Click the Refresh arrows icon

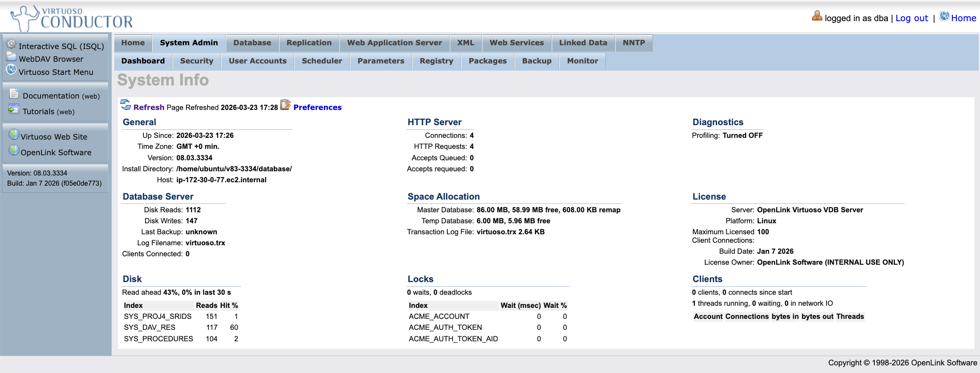pyautogui.click(x=126, y=104)
